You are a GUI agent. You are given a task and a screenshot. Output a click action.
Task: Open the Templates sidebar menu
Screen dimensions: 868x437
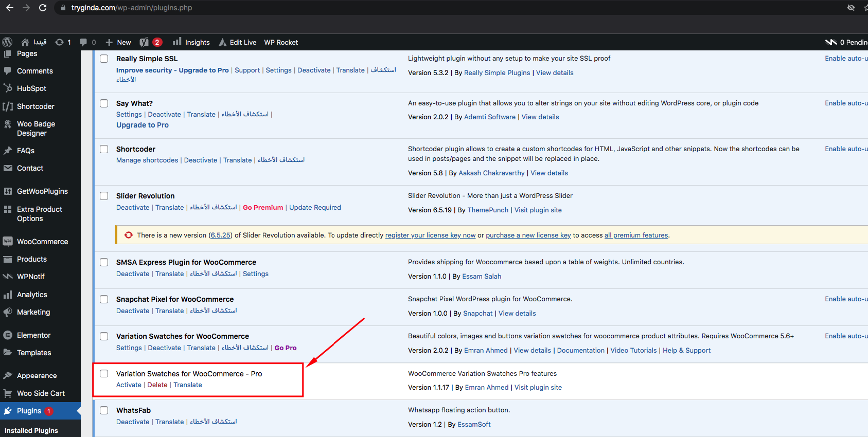[x=34, y=353]
